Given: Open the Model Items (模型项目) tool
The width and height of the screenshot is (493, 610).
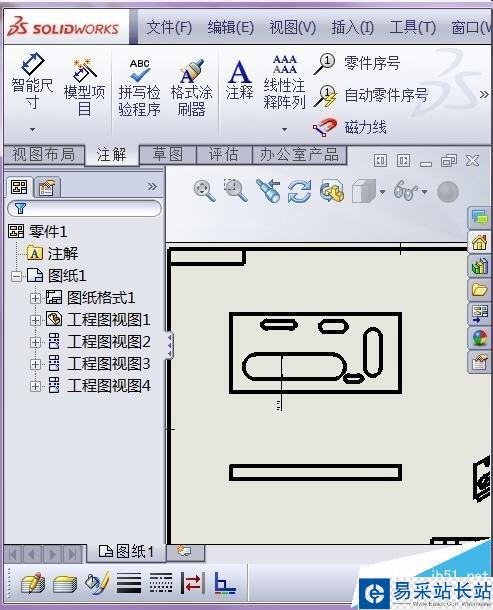Looking at the screenshot, I should pyautogui.click(x=84, y=87).
